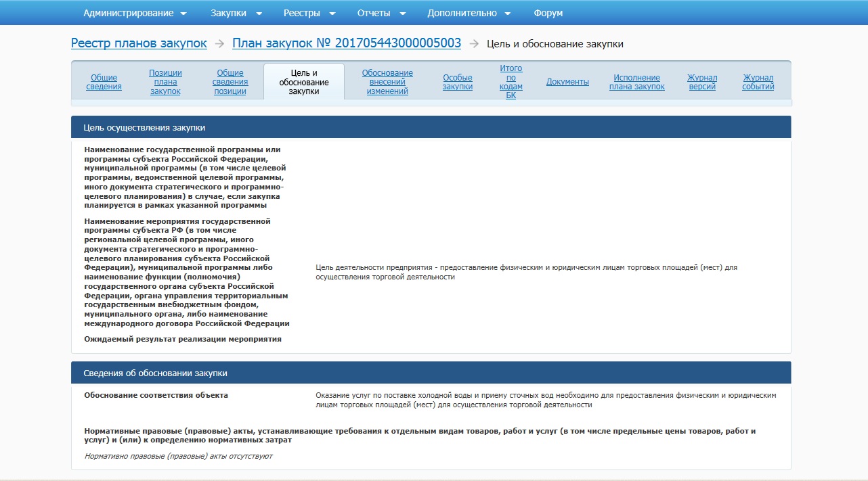Open the Журнал событий tab
This screenshot has width=868, height=481.
tap(758, 82)
